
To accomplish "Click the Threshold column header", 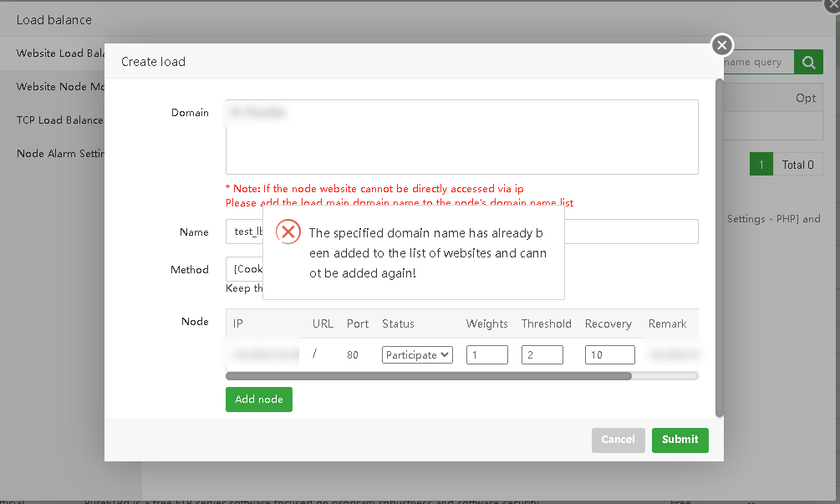I will tap(546, 323).
